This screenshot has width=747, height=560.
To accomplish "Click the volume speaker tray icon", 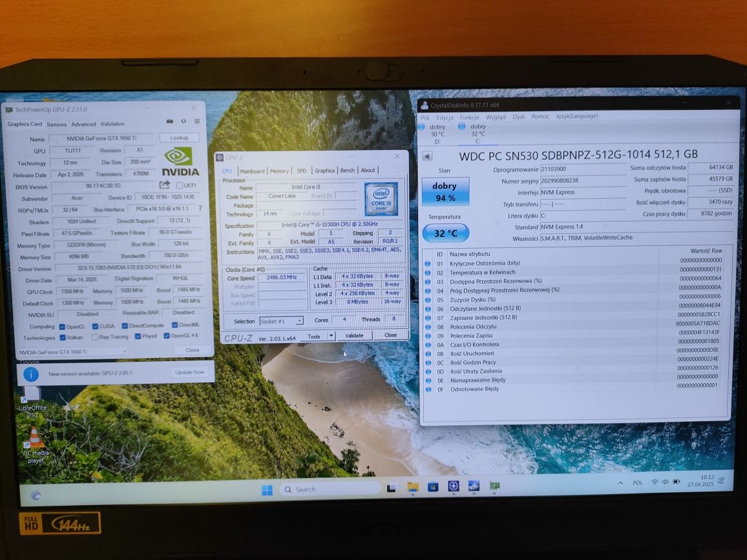I will 665,482.
